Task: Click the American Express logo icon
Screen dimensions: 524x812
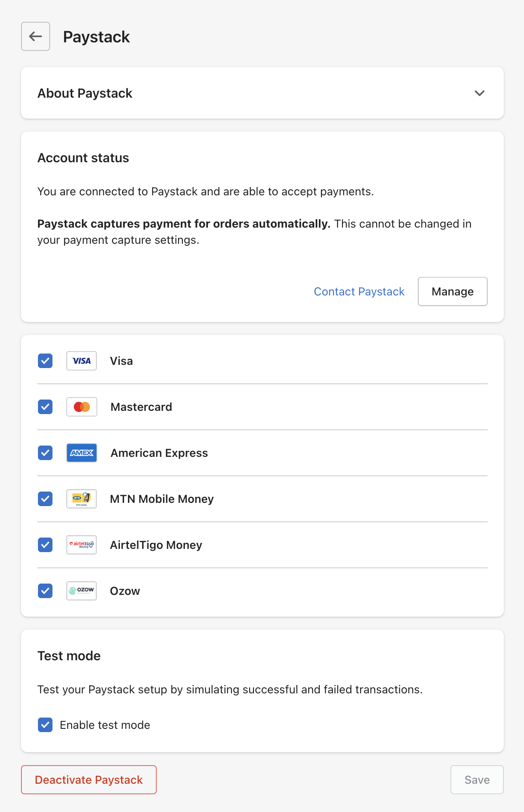Action: [x=82, y=453]
